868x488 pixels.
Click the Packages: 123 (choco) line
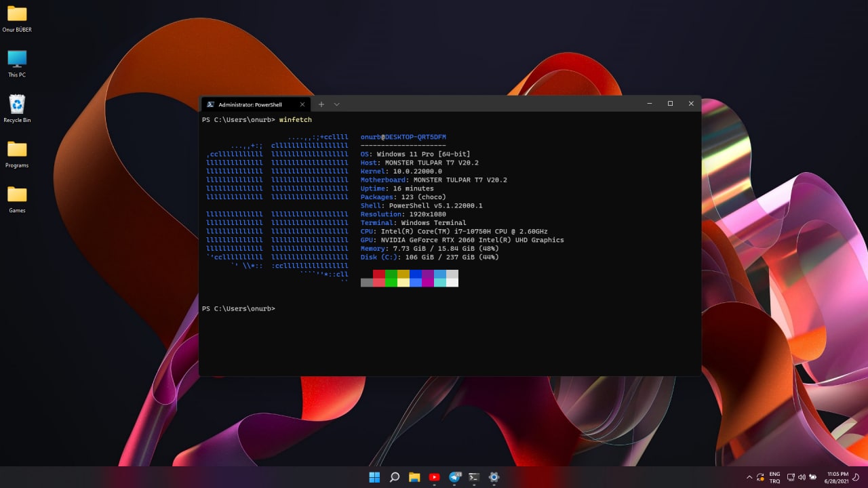click(403, 197)
